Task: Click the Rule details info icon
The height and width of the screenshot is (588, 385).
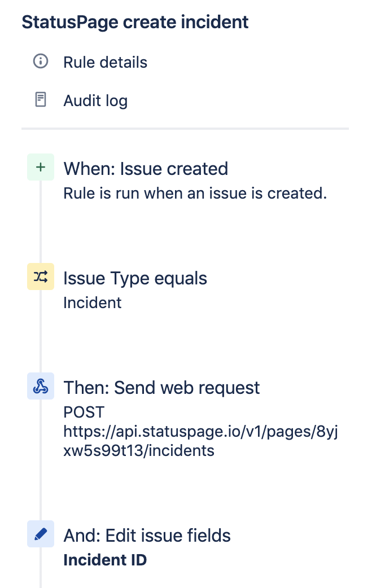Action: tap(39, 62)
